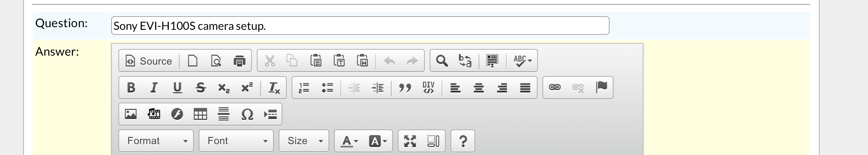Open spell check ABC menu
This screenshot has height=155, width=868.
click(x=522, y=61)
